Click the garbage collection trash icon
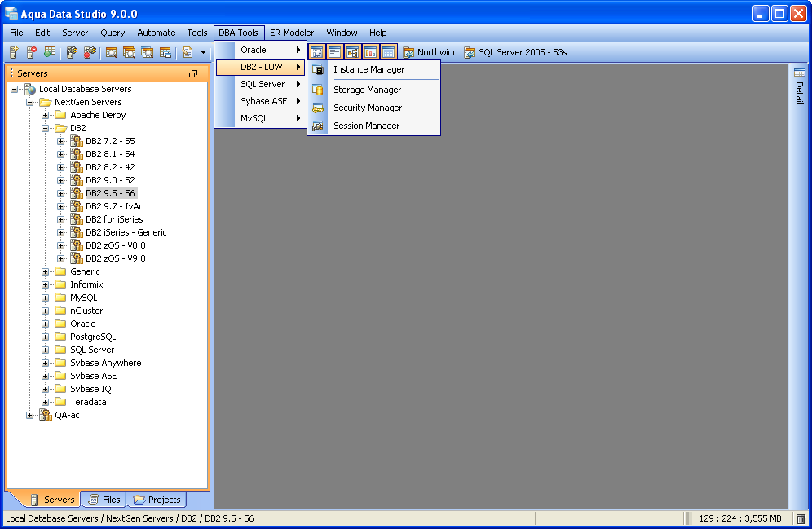The image size is (812, 529). click(801, 518)
